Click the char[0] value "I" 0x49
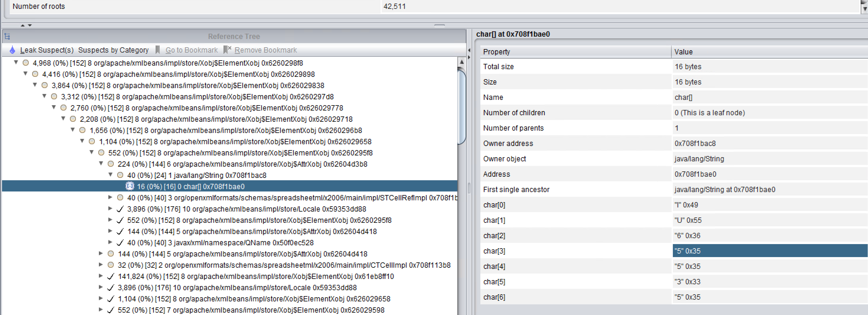Image resolution: width=868 pixels, height=315 pixels. click(x=686, y=205)
